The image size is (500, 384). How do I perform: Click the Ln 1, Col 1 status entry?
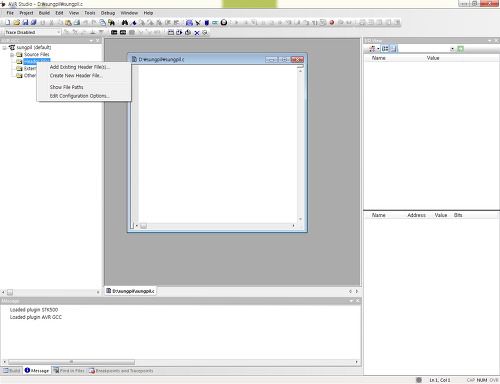point(440,380)
